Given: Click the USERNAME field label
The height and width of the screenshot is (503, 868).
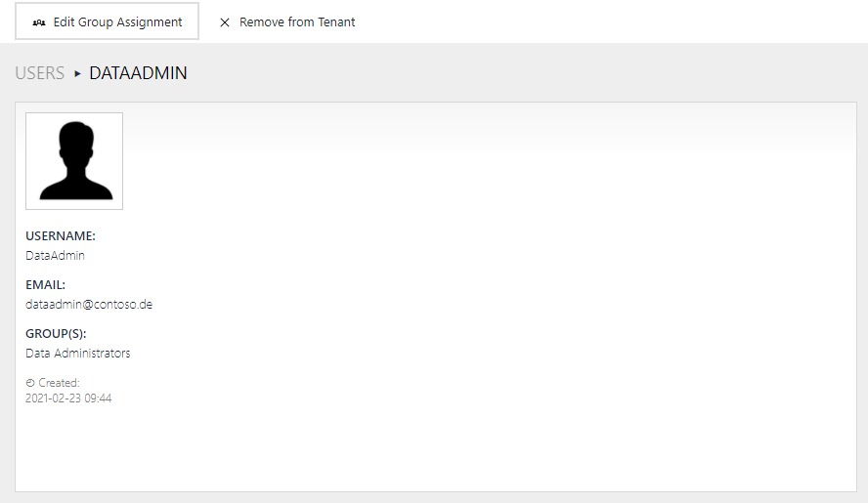Looking at the screenshot, I should 61,236.
